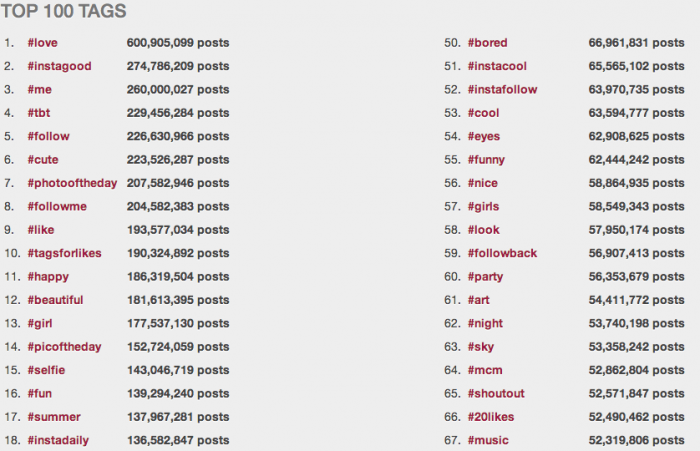Select the #tbt hashtag

coord(39,113)
